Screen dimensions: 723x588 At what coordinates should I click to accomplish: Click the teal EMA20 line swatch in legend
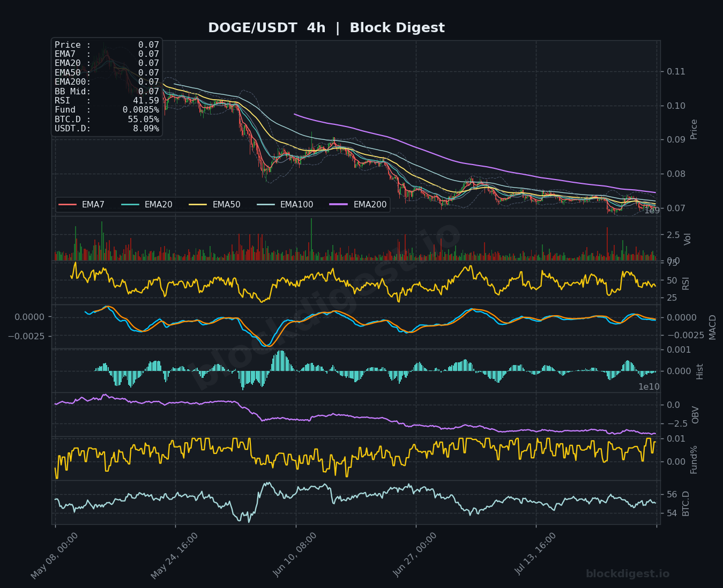(131, 205)
